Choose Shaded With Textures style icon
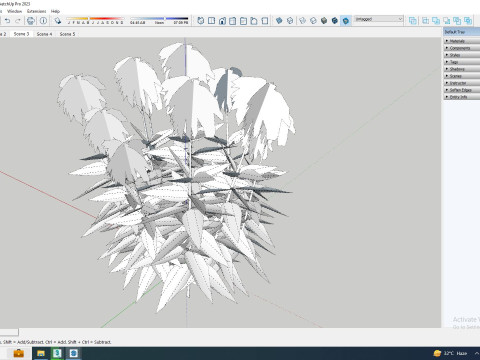The width and height of the screenshot is (480, 360). [335, 21]
